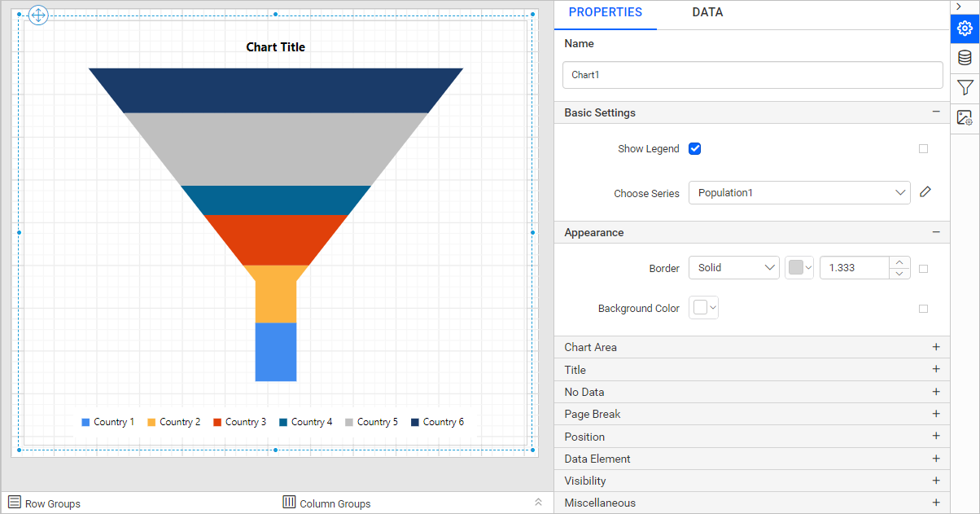
Task: Open the Background Color picker swatch
Action: pos(703,307)
